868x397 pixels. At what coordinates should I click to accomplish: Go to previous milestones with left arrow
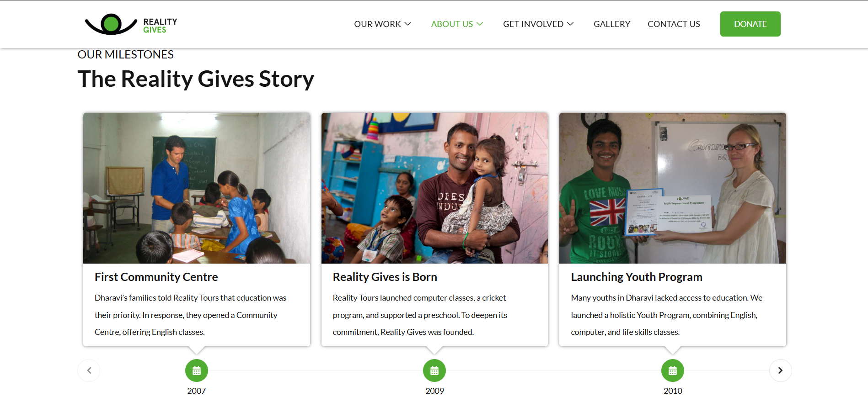[89, 371]
